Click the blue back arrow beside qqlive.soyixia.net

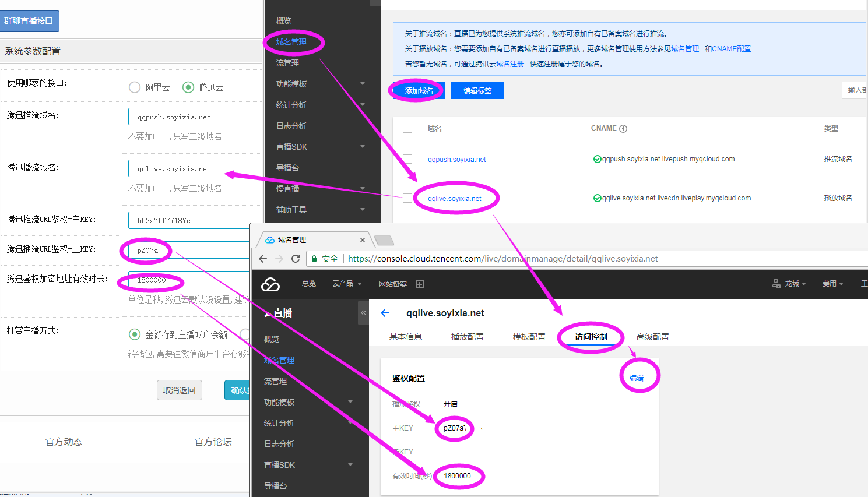[385, 313]
